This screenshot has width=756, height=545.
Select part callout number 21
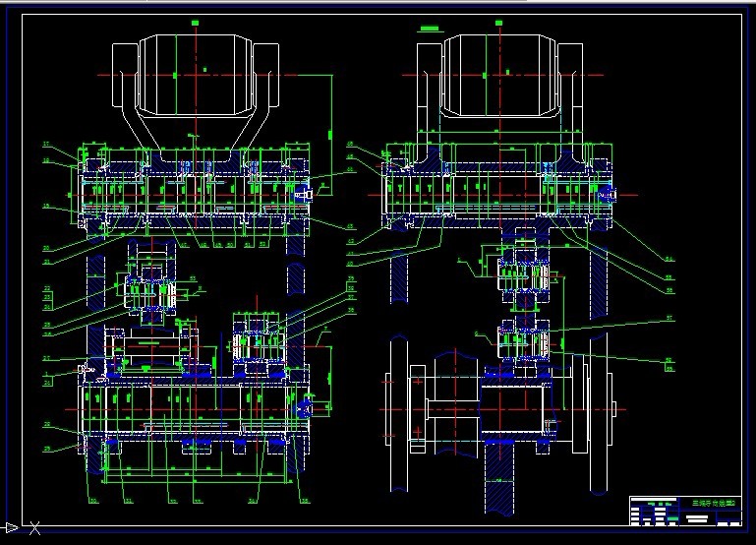(x=47, y=262)
